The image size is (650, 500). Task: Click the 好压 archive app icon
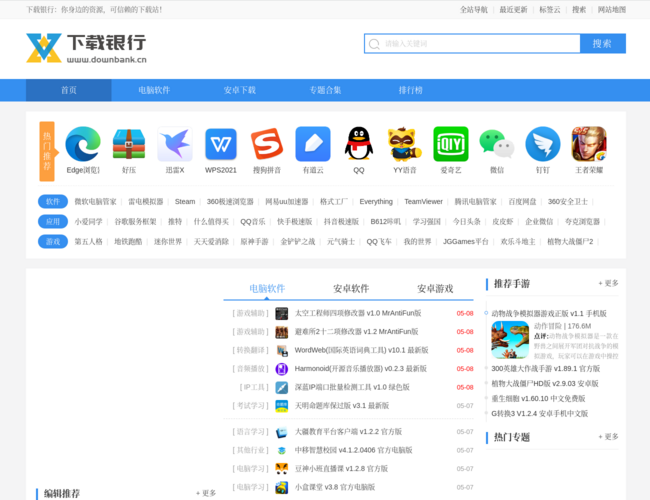(x=129, y=144)
